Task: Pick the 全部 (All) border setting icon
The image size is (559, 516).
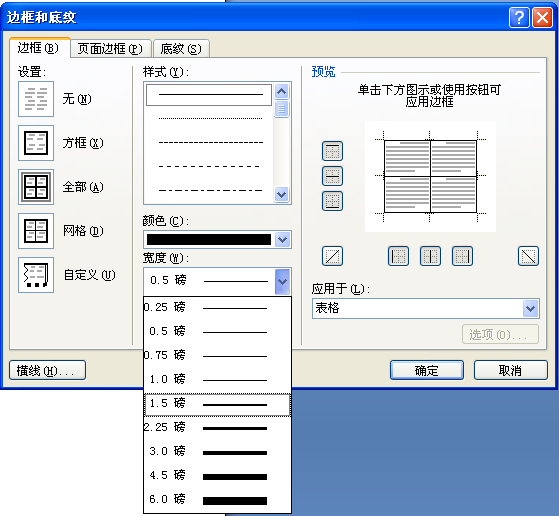Action: [36, 187]
